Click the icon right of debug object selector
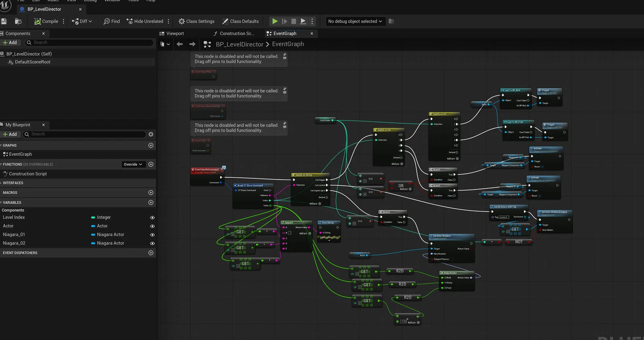Viewport: 644px width, 340px height. tap(391, 21)
